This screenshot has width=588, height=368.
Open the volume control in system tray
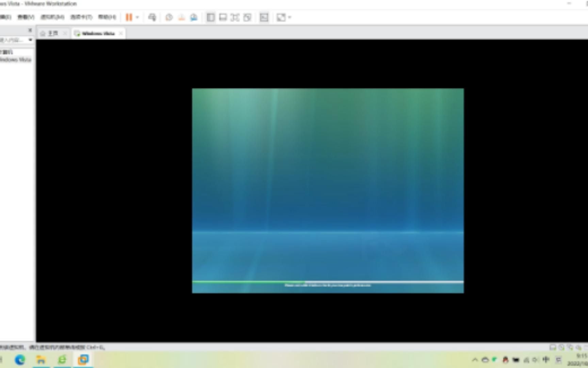tap(536, 359)
